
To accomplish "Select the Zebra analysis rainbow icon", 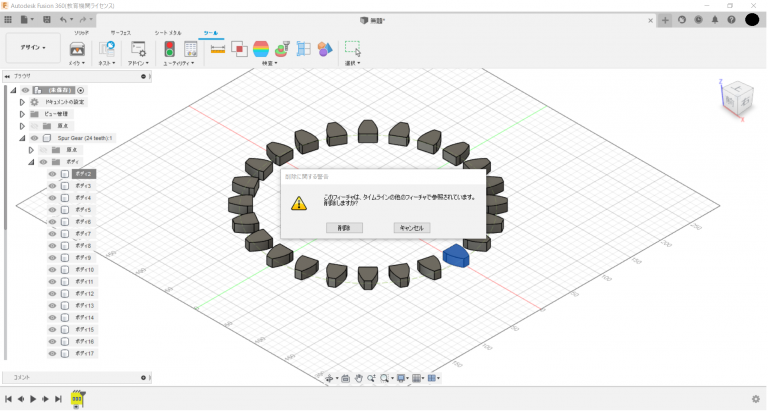I will (x=261, y=49).
